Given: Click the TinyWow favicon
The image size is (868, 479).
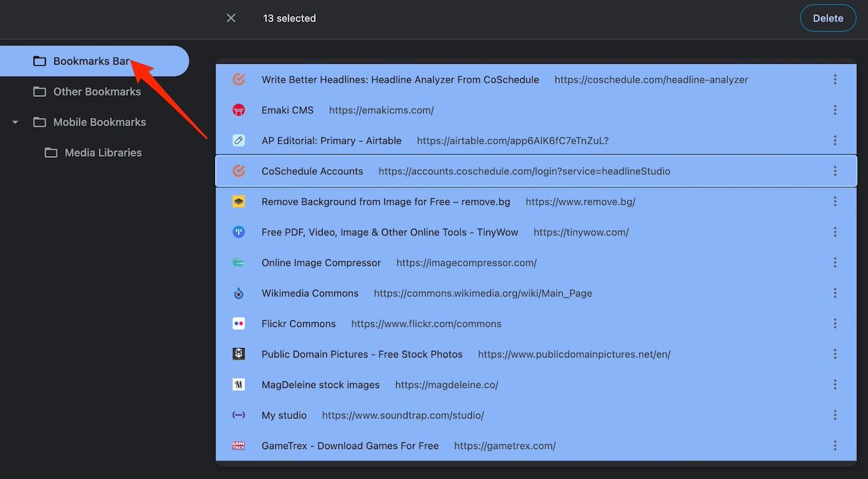Looking at the screenshot, I should [x=239, y=232].
